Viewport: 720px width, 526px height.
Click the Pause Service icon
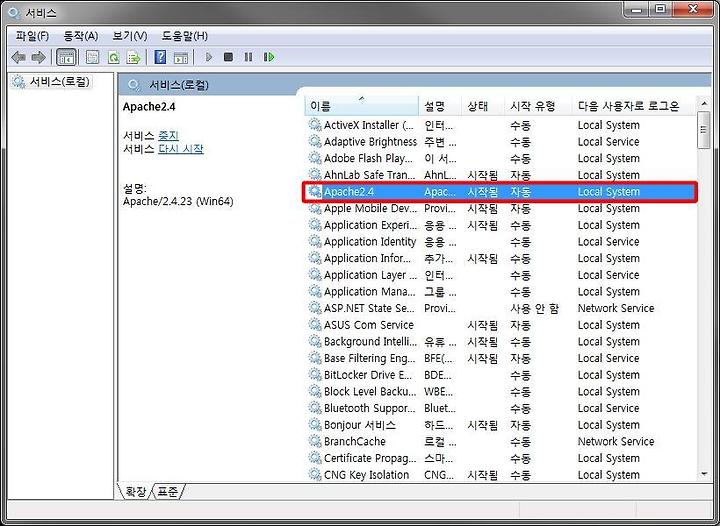tap(248, 57)
